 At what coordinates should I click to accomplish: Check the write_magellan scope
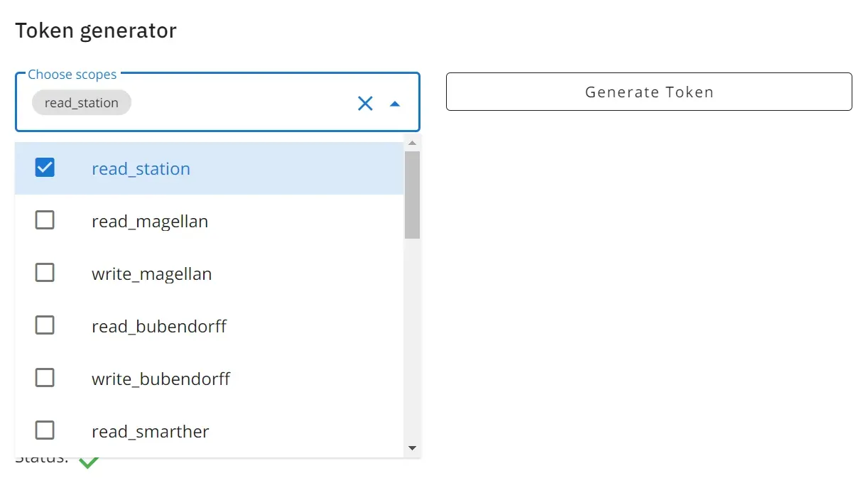point(45,272)
